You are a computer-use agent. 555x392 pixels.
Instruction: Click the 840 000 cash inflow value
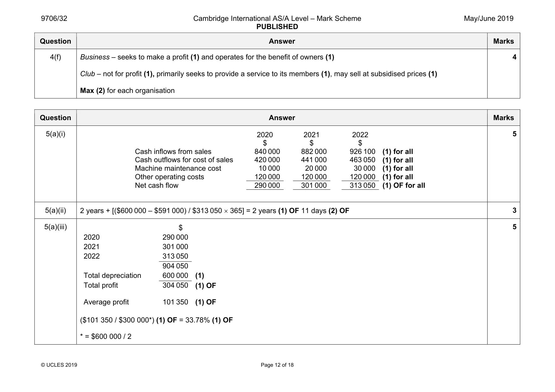point(267,151)
